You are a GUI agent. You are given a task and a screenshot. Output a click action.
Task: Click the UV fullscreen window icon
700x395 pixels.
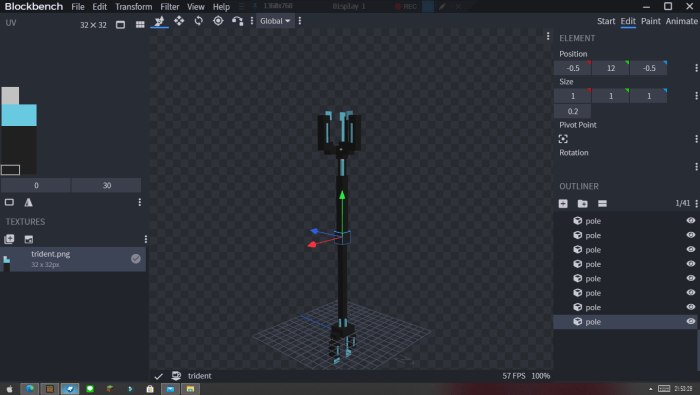(x=121, y=25)
